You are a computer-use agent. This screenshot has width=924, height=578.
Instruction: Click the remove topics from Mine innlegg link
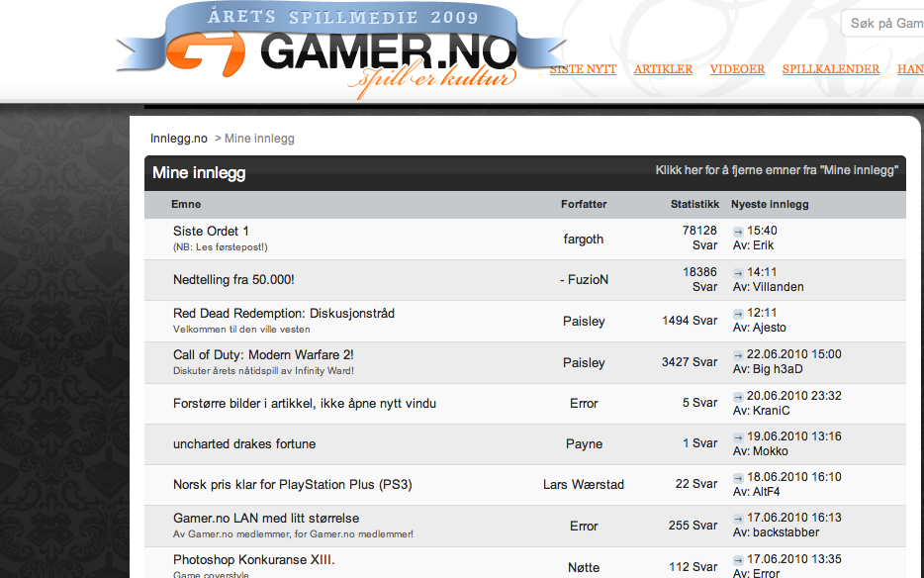click(x=777, y=170)
